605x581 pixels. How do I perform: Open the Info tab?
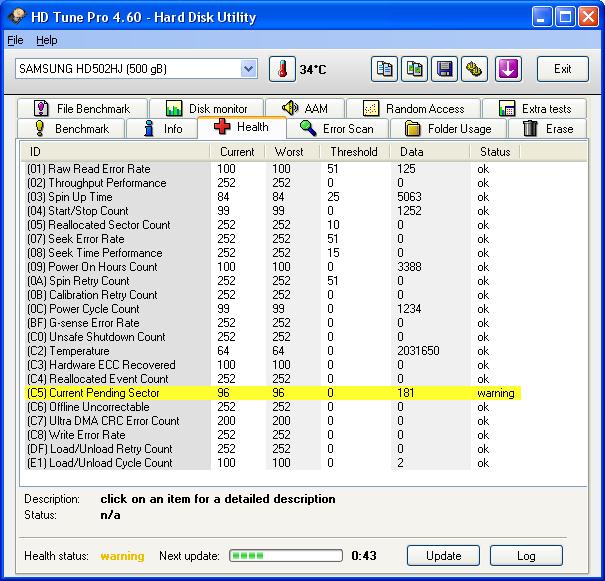[x=162, y=128]
